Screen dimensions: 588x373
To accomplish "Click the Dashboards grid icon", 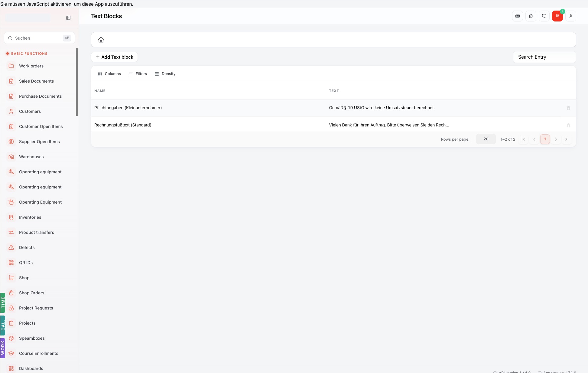I will tap(11, 368).
